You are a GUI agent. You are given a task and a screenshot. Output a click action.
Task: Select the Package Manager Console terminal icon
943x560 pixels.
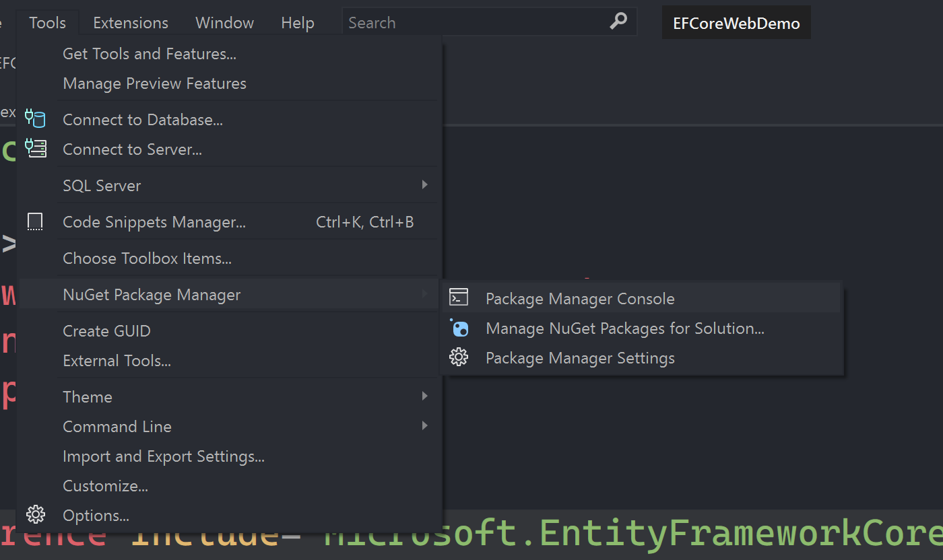pyautogui.click(x=459, y=296)
